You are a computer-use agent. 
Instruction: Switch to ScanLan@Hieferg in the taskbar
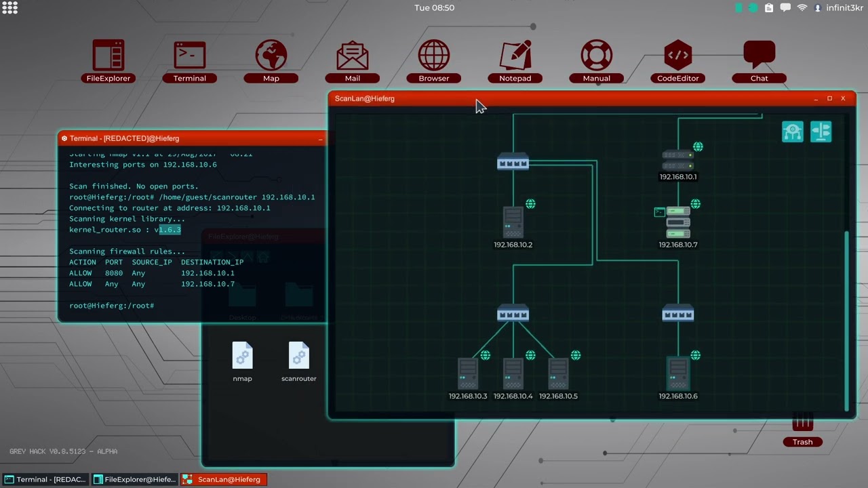coord(224,479)
